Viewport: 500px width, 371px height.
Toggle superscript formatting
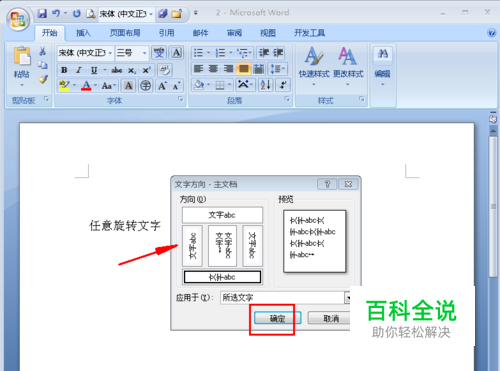pos(147,70)
